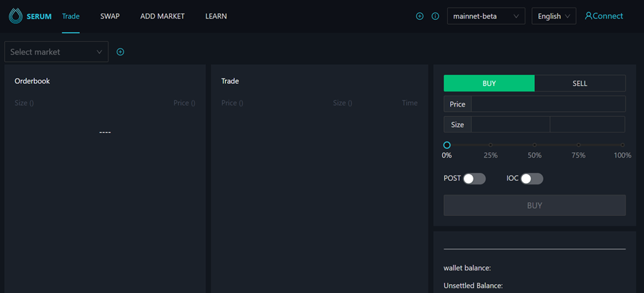Image resolution: width=644 pixels, height=293 pixels.
Task: Switch to the SELL side tab
Action: tap(580, 83)
